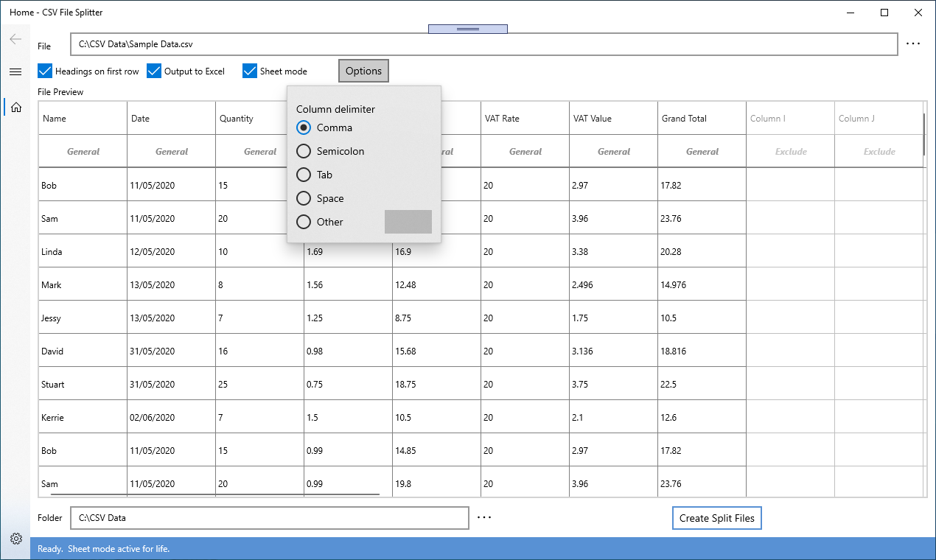Image resolution: width=936 pixels, height=560 pixels.
Task: Choose Tab as column delimiter
Action: 303,175
